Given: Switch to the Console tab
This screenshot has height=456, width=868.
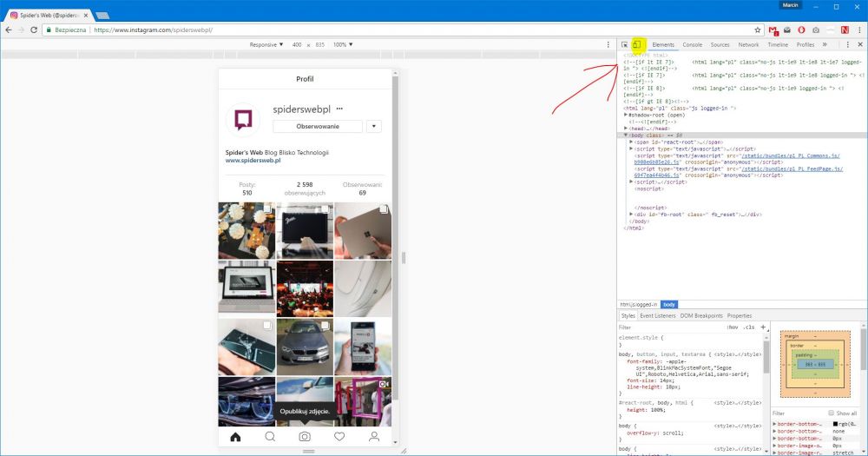Looking at the screenshot, I should click(692, 44).
